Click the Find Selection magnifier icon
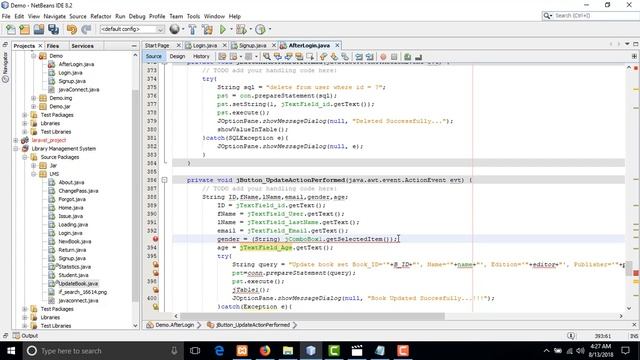The image size is (640, 360). point(267,57)
